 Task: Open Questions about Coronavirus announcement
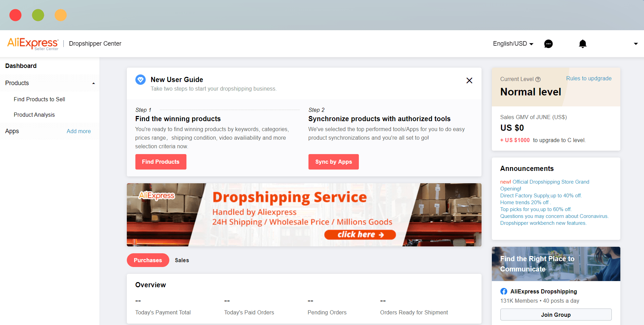(x=554, y=216)
